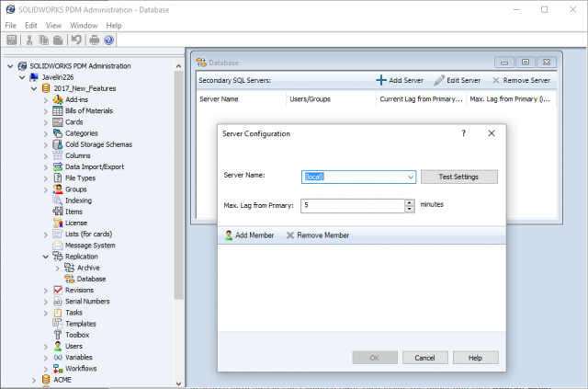Select the Templates tree item

(81, 324)
